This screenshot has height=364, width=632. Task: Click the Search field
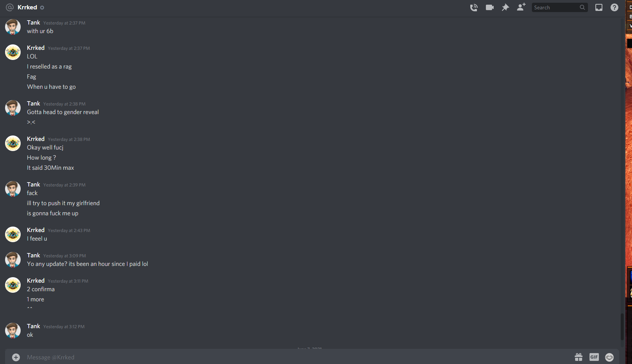(560, 7)
